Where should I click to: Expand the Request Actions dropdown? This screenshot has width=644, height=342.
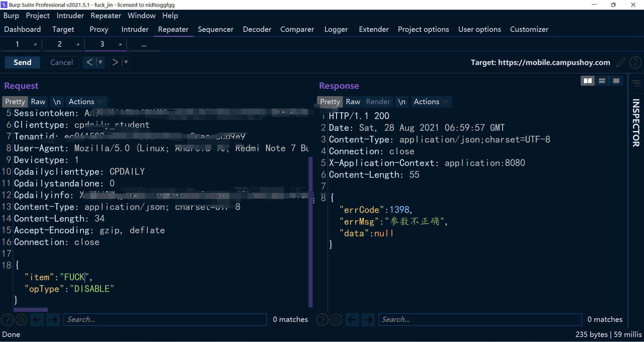86,101
